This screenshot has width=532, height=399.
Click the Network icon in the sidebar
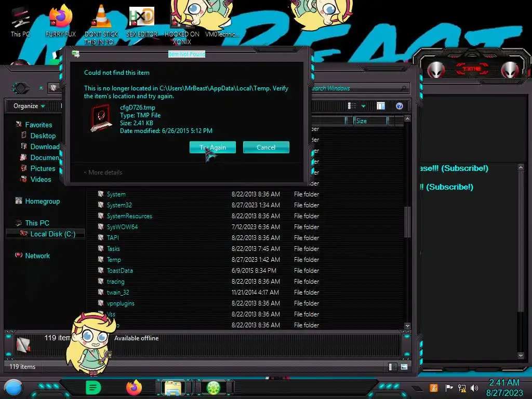pyautogui.click(x=19, y=255)
